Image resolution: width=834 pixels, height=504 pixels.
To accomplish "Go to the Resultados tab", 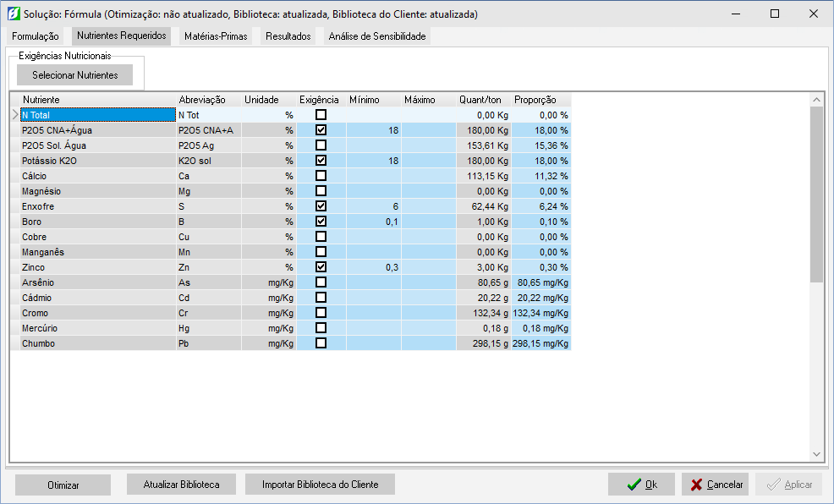I will [x=288, y=36].
